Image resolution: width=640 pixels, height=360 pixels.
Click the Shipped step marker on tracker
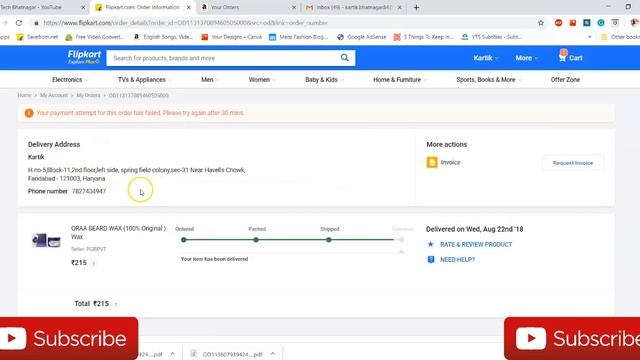pyautogui.click(x=329, y=240)
